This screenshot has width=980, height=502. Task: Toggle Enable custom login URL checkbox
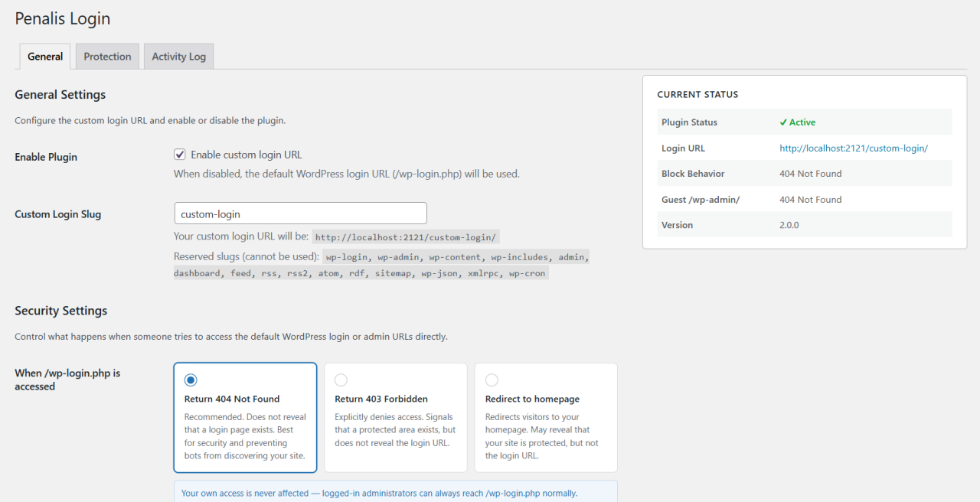coord(180,155)
